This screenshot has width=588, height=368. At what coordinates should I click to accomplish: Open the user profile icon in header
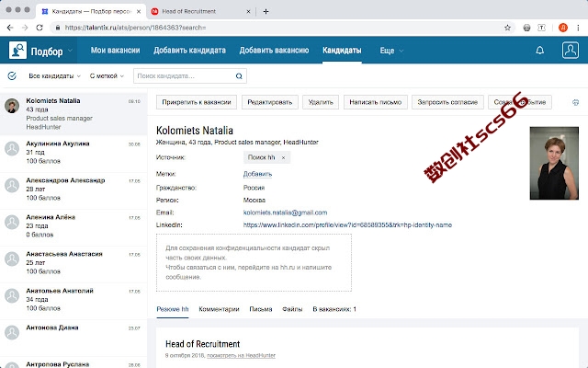tap(570, 50)
